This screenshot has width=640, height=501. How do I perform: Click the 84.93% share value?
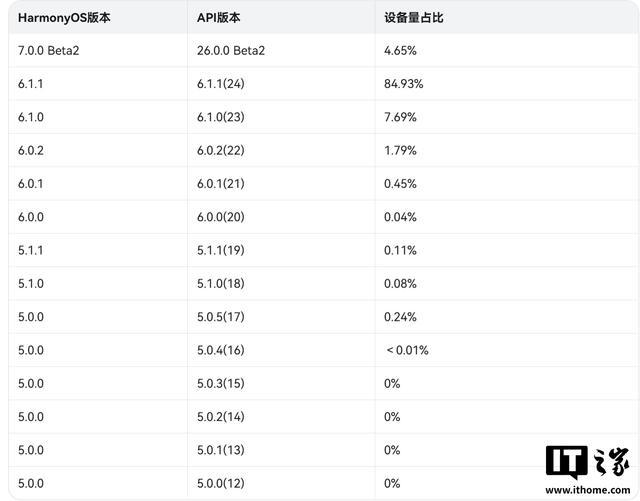404,84
